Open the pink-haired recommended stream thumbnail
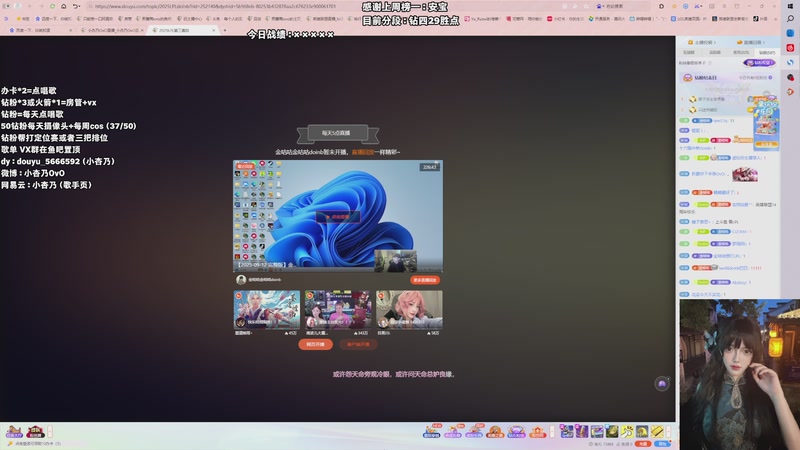800x450 pixels. point(409,310)
